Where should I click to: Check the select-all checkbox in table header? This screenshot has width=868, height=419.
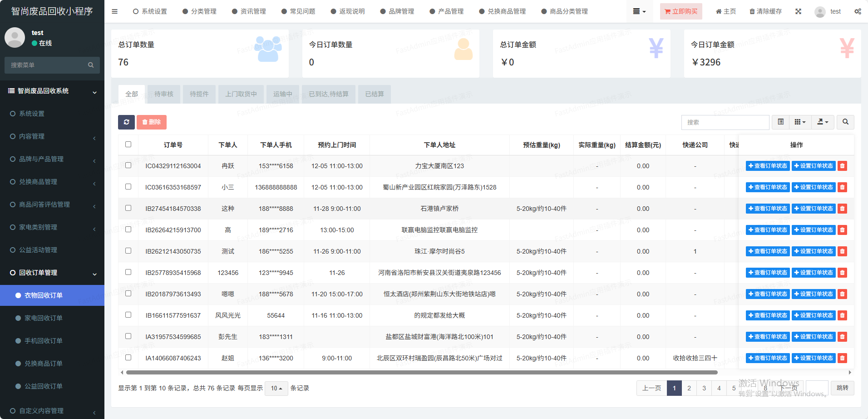[x=128, y=145]
